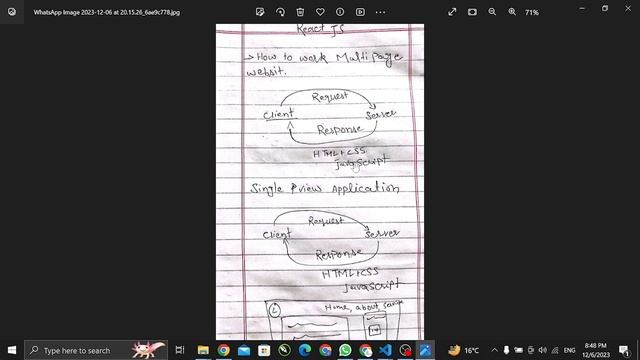This screenshot has width=640, height=360.
Task: Expand hidden system tray icons chevron
Action: coord(494,350)
